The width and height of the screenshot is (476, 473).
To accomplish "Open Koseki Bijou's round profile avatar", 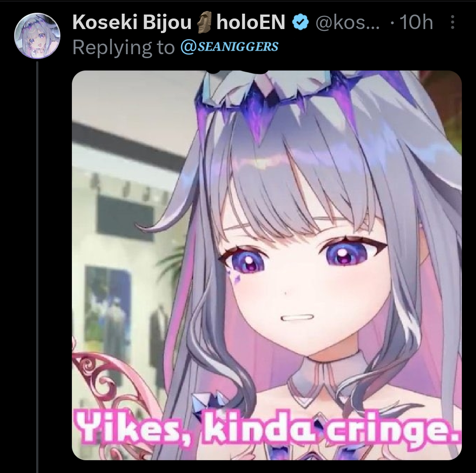I will coord(37,36).
